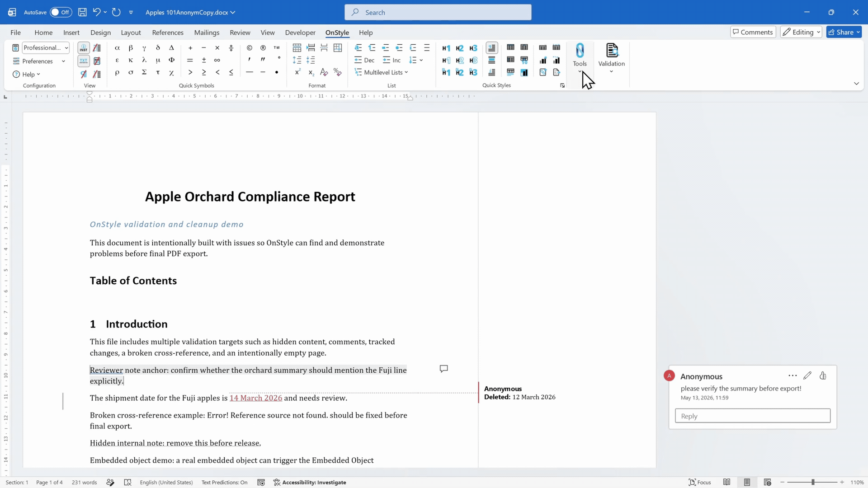
Task: Insert the infinity symbol
Action: coord(217,60)
